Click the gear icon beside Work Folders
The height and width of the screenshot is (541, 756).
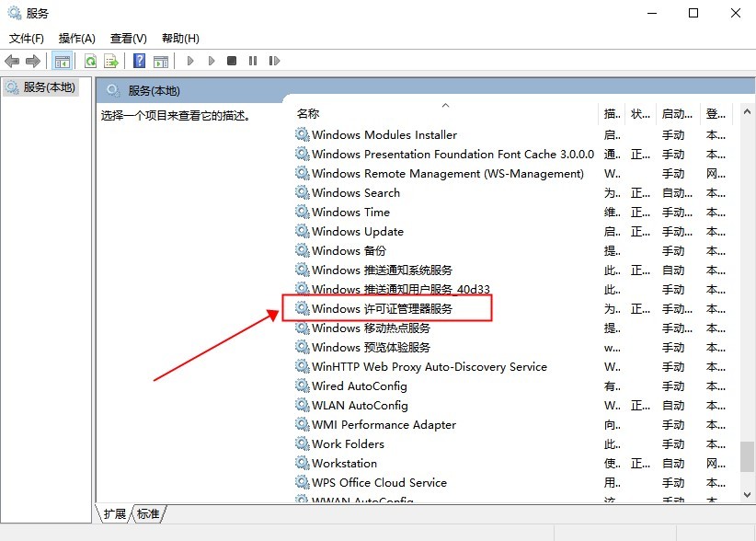point(303,443)
